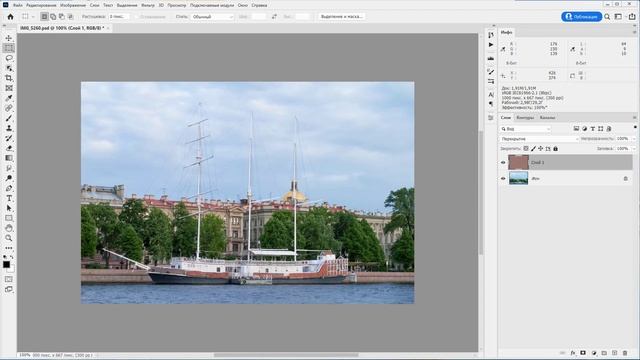Toggle lock image pixels brush icon
The height and width of the screenshot is (360, 640).
pyautogui.click(x=533, y=149)
